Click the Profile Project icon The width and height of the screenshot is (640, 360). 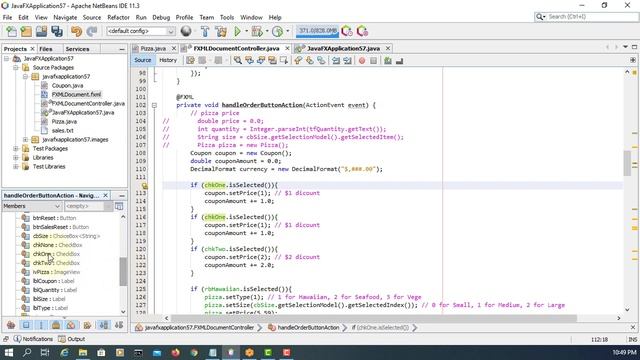[277, 31]
